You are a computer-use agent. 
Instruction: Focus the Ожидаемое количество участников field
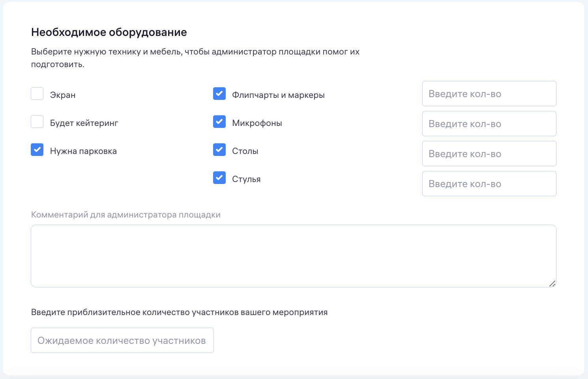tap(122, 340)
